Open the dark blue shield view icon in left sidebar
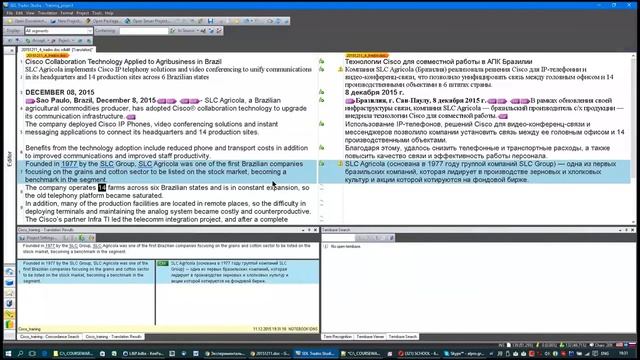Viewport: 640px width, 360px height. [9, 304]
